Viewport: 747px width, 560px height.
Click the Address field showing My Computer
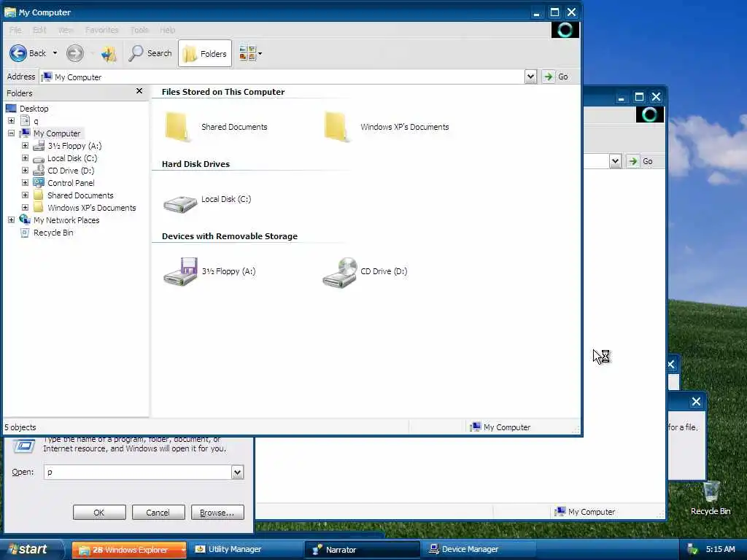282,77
